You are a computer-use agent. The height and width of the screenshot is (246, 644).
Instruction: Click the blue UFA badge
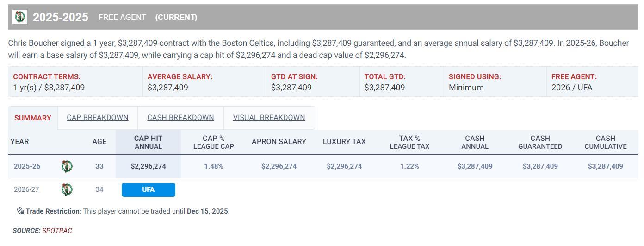click(148, 190)
